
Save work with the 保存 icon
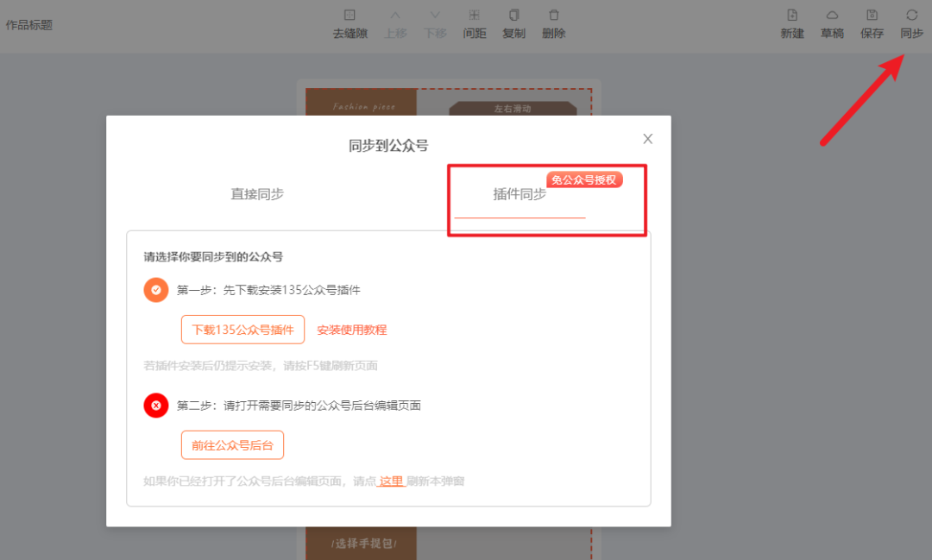point(872,16)
